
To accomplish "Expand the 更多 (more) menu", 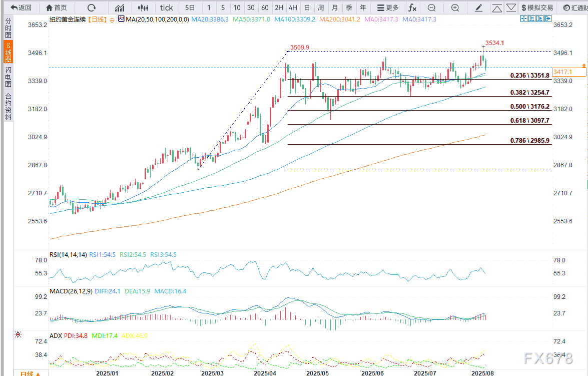I will tap(388, 8).
